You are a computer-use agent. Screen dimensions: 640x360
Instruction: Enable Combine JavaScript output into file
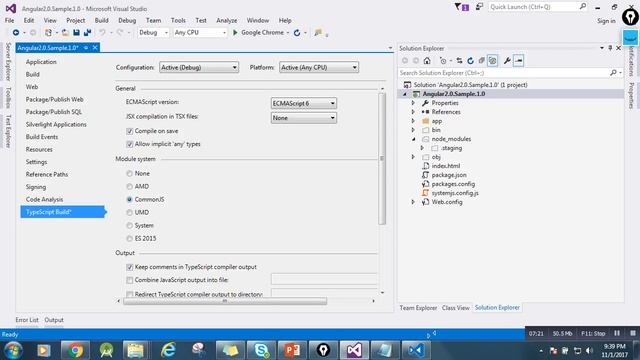click(x=130, y=280)
